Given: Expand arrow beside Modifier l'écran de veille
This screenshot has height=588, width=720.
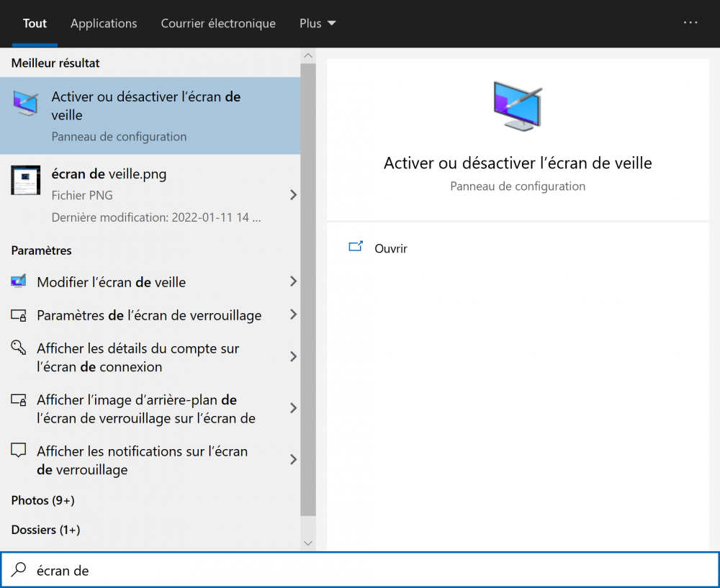Looking at the screenshot, I should [x=293, y=282].
